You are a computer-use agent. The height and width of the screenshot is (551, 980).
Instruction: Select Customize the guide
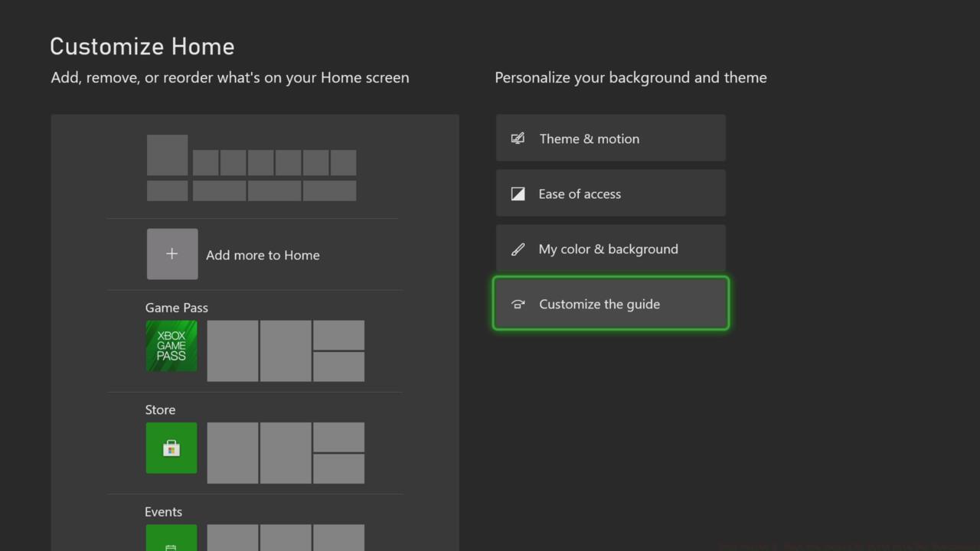pos(610,304)
